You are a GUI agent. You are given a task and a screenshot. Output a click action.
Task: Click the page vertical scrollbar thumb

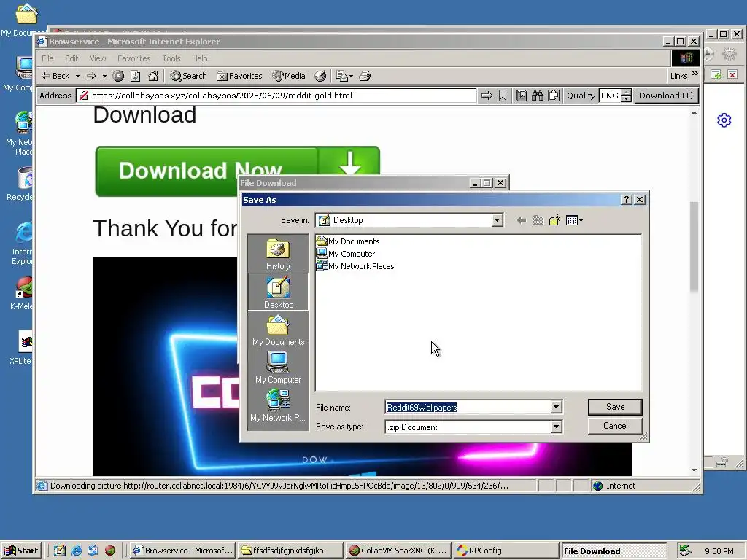tap(694, 246)
